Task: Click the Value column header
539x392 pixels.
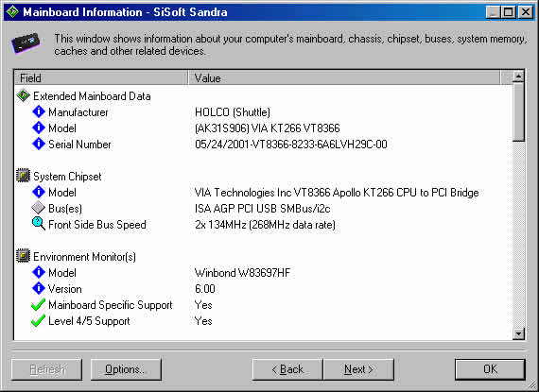Action: tap(344, 77)
